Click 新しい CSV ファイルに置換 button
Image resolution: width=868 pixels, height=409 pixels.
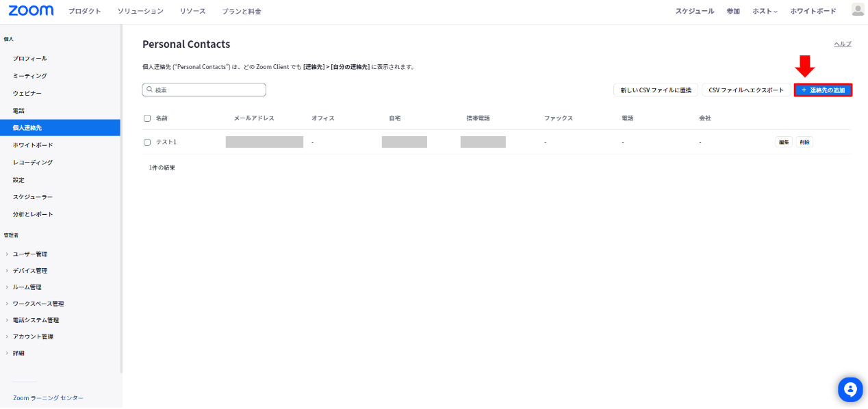(656, 90)
